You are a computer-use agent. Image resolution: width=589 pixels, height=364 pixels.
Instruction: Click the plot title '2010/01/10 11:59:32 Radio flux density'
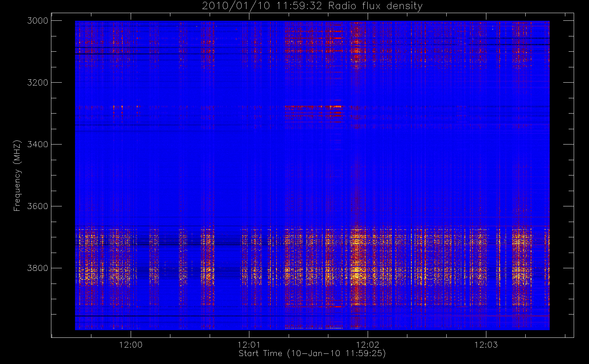[312, 6]
